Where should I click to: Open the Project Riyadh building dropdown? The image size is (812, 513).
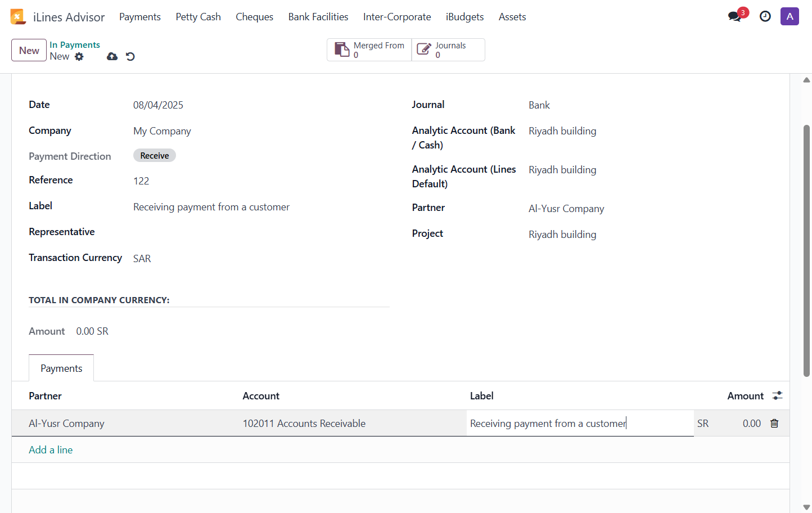[649, 235]
